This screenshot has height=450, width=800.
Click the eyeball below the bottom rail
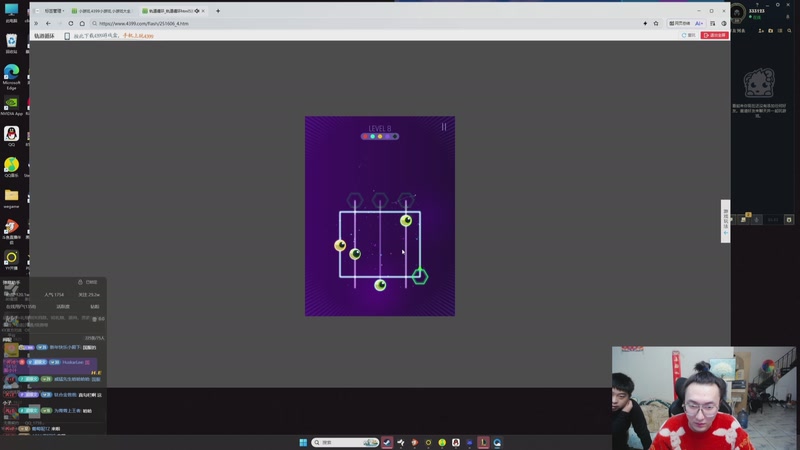[x=380, y=285]
